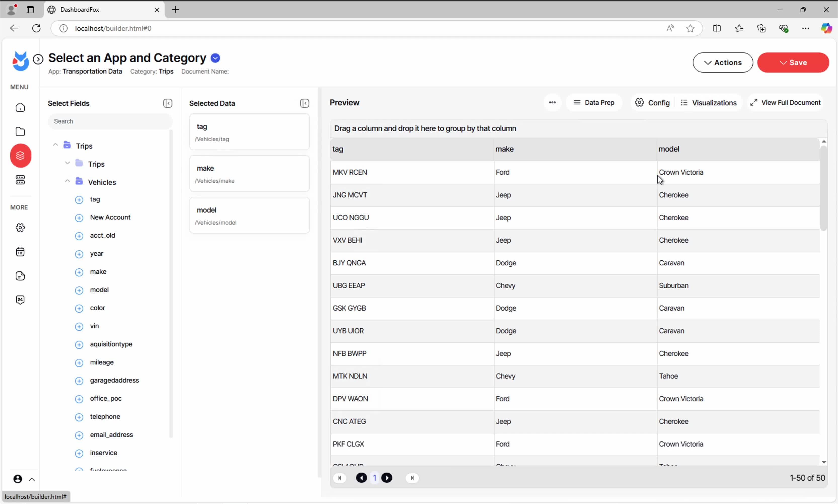The image size is (838, 504).
Task: Open the home icon in sidebar
Action: click(20, 108)
